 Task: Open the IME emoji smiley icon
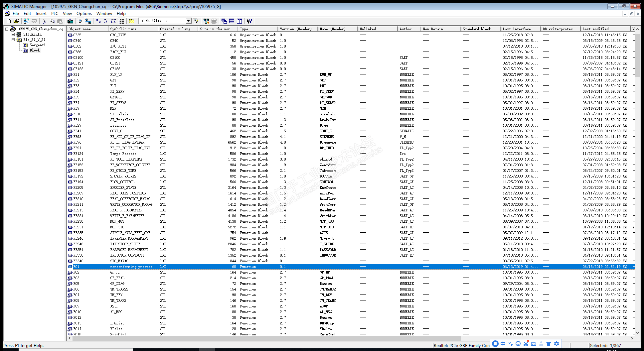518,344
